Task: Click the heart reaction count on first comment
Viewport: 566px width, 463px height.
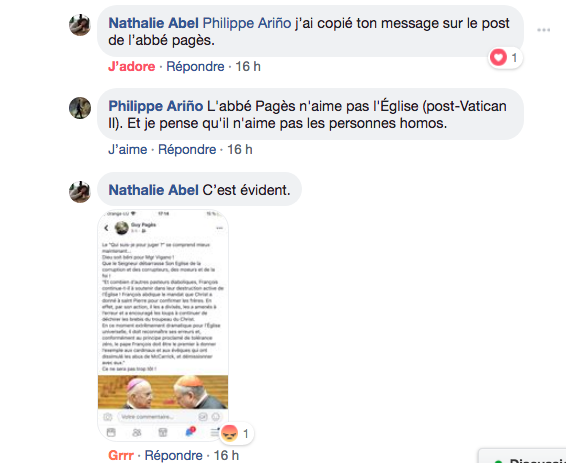Action: [505, 58]
